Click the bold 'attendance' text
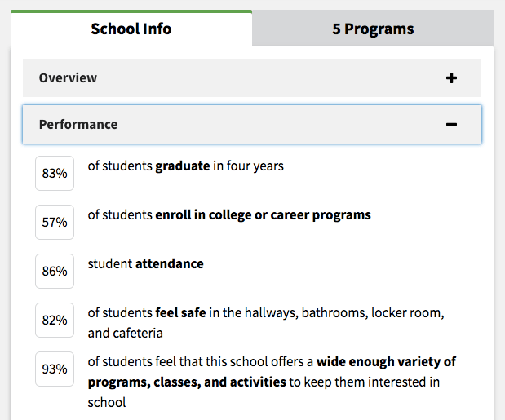The height and width of the screenshot is (420, 505). [169, 264]
